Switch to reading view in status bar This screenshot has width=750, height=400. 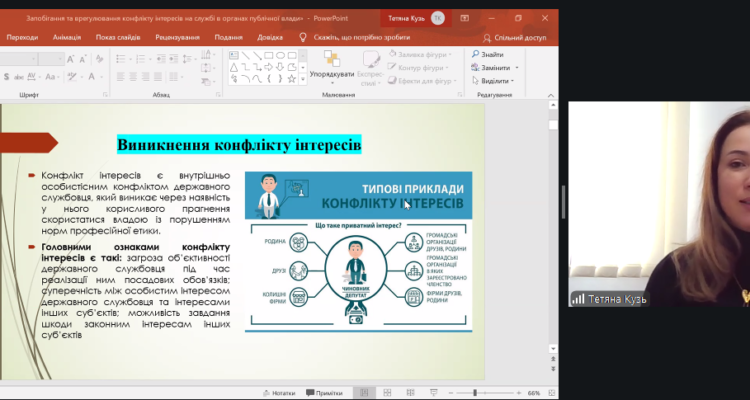(408, 393)
